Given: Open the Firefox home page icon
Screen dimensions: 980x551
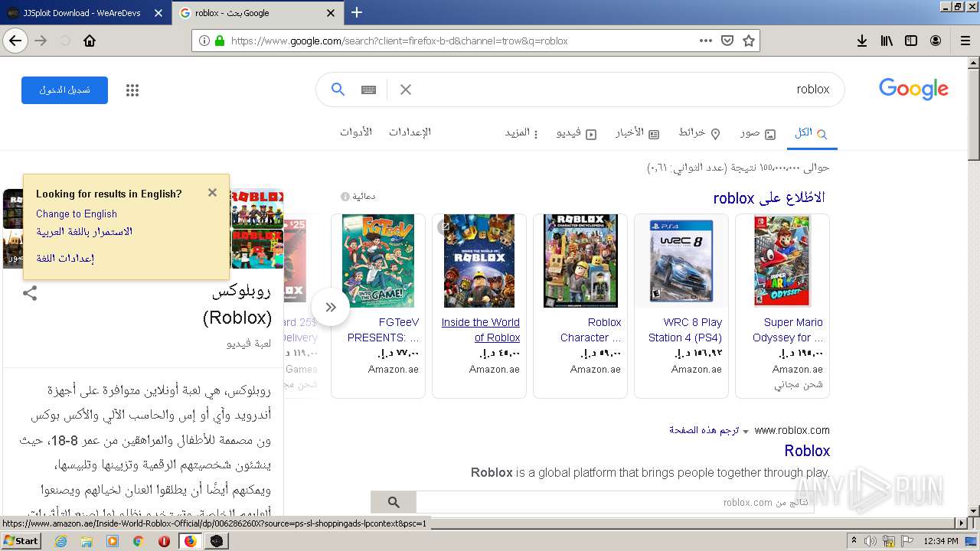Looking at the screenshot, I should [90, 41].
